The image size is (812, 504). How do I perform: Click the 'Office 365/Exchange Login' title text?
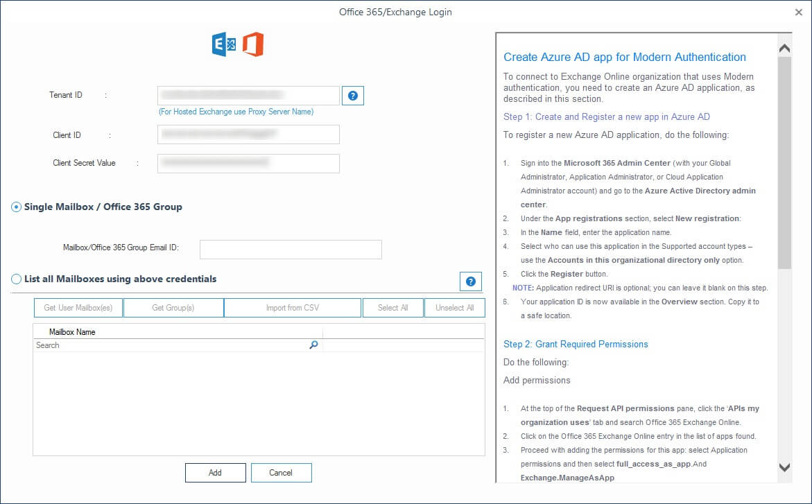pyautogui.click(x=395, y=12)
